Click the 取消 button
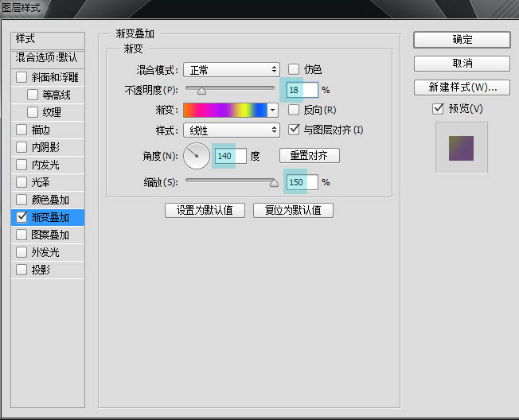This screenshot has width=519, height=420. 462,64
